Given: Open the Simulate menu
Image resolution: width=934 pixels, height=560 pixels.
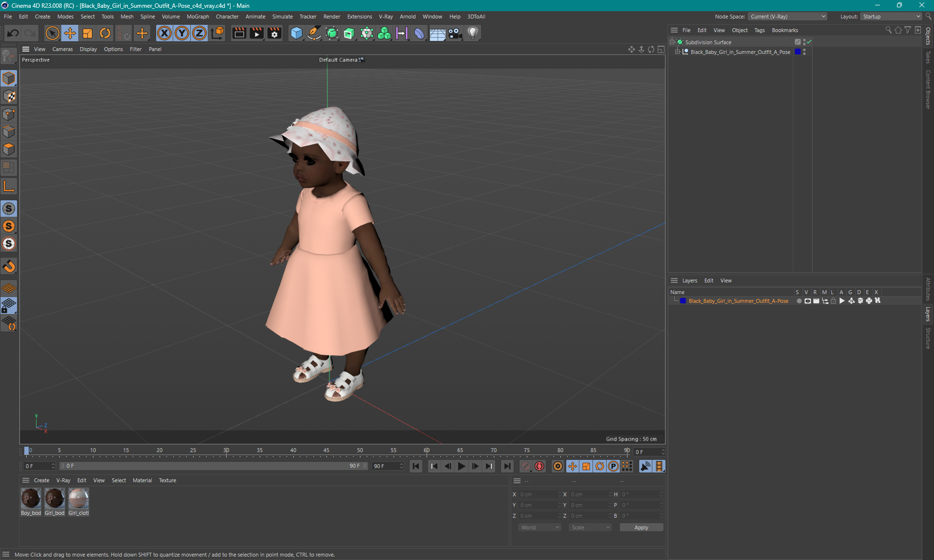Looking at the screenshot, I should coord(282,17).
